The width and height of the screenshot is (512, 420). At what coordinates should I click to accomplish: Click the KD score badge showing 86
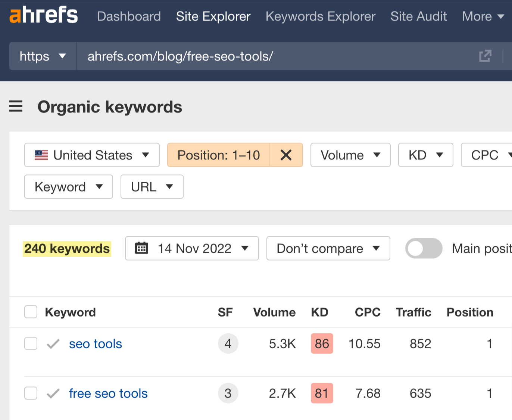322,343
